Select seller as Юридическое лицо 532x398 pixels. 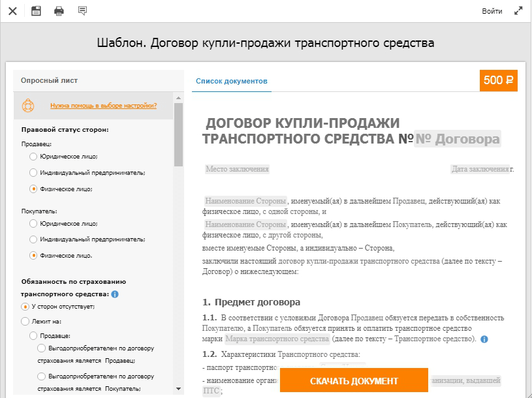point(33,157)
